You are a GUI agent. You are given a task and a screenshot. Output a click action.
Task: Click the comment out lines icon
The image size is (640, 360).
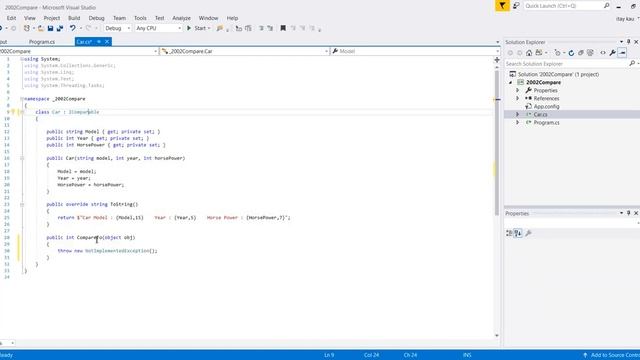click(x=261, y=28)
